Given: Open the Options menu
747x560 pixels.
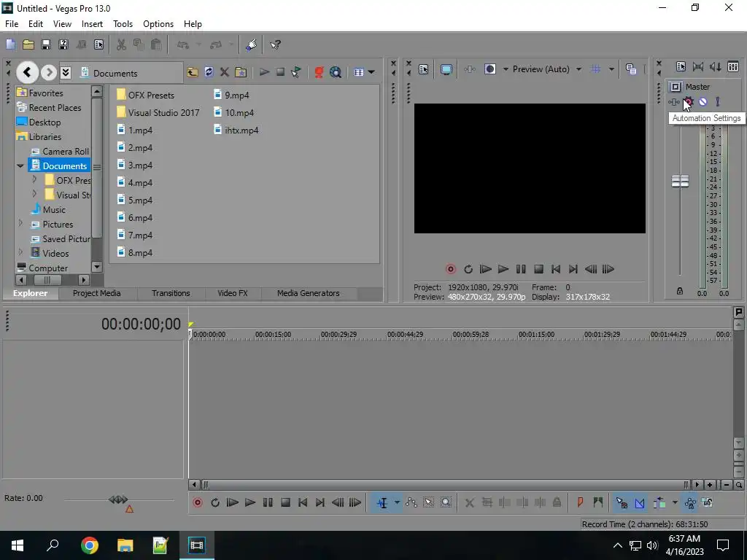Looking at the screenshot, I should (158, 24).
